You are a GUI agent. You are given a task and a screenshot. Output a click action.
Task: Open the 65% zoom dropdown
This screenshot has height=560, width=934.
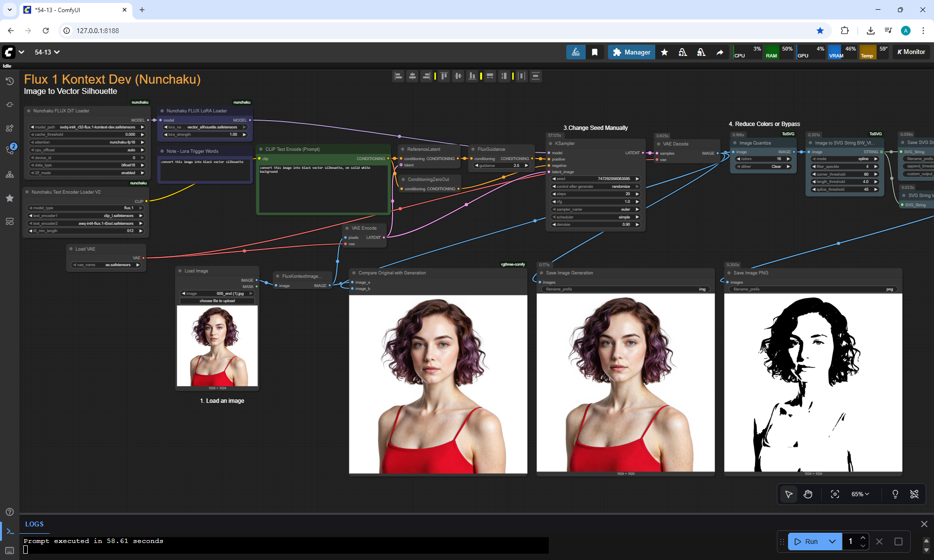tap(860, 494)
